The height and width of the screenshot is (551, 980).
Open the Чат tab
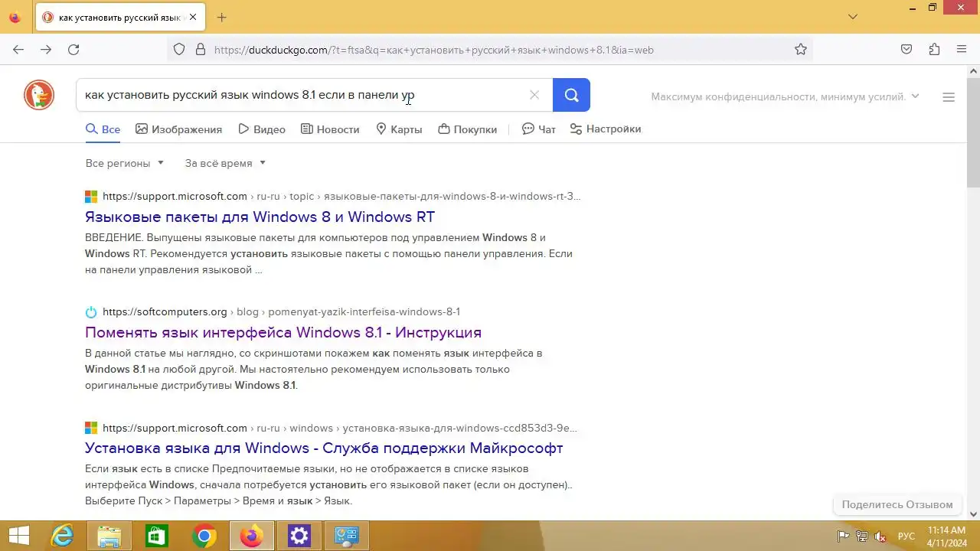click(539, 129)
